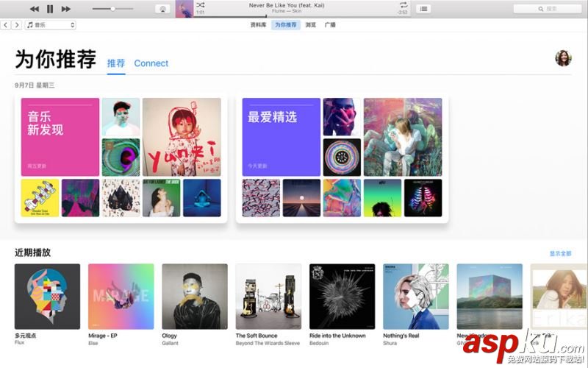
Task: Skip to the next track
Action: [66, 9]
